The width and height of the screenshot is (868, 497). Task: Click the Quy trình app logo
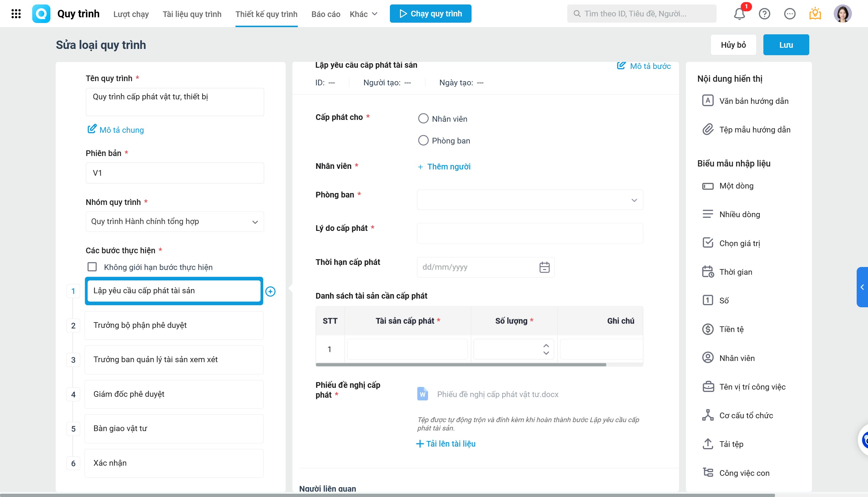click(41, 14)
